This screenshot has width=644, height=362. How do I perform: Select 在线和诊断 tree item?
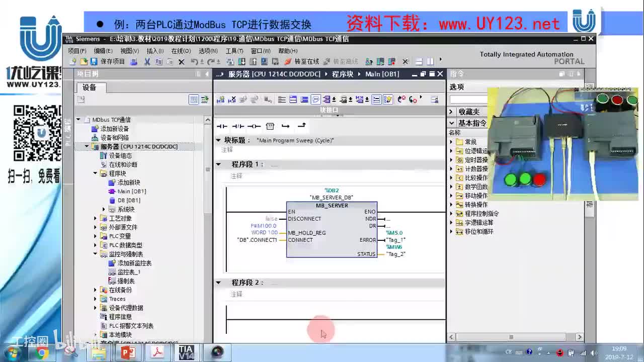tap(123, 165)
